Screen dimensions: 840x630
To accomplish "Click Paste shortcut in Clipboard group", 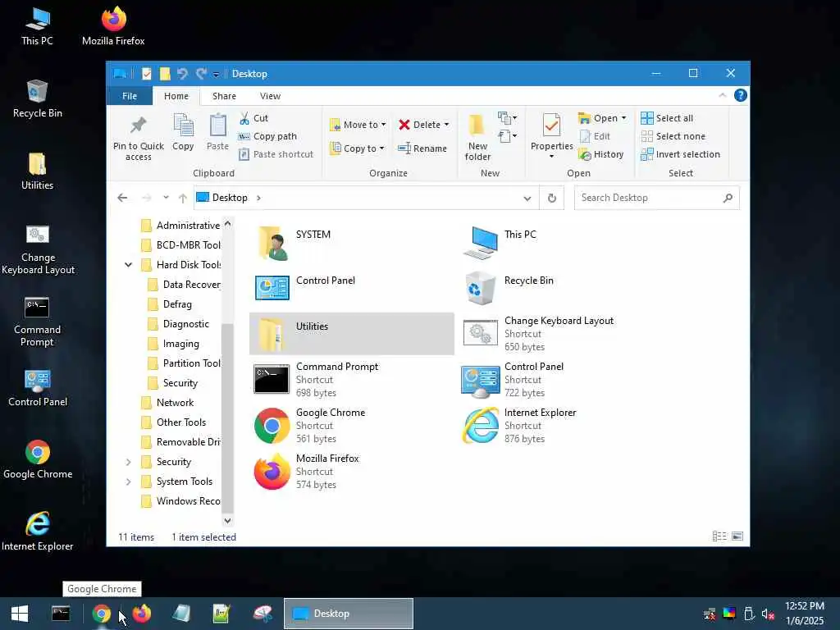I will point(276,154).
